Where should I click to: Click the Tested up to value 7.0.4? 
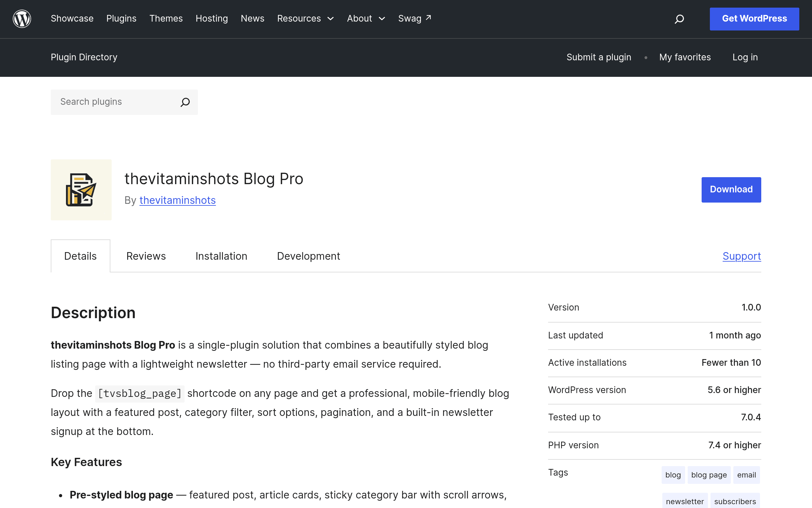click(x=751, y=417)
